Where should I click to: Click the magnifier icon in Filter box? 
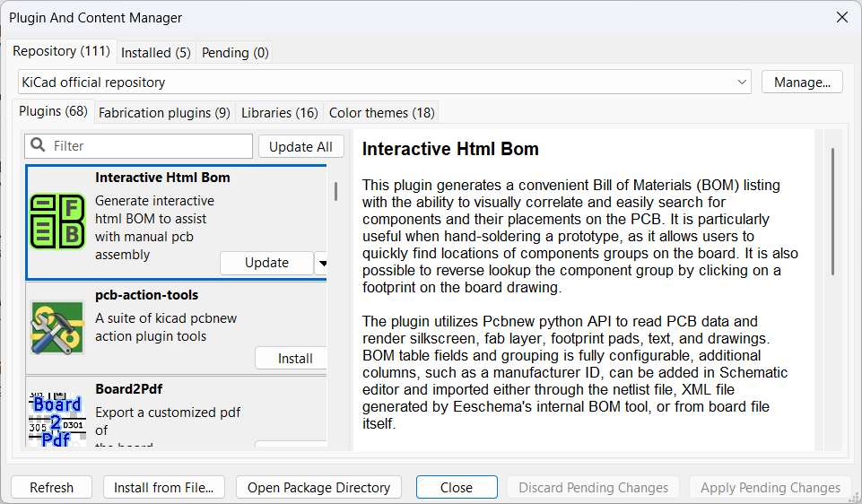tap(38, 145)
